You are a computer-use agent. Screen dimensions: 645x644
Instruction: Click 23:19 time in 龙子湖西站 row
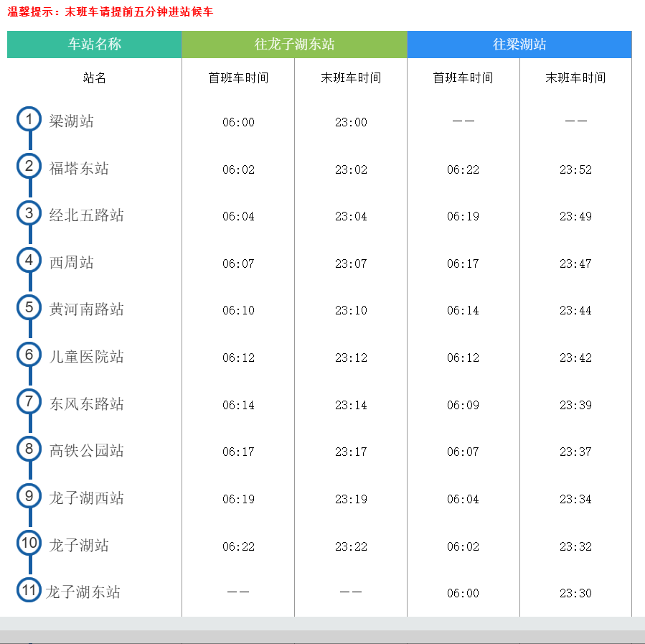pyautogui.click(x=351, y=499)
